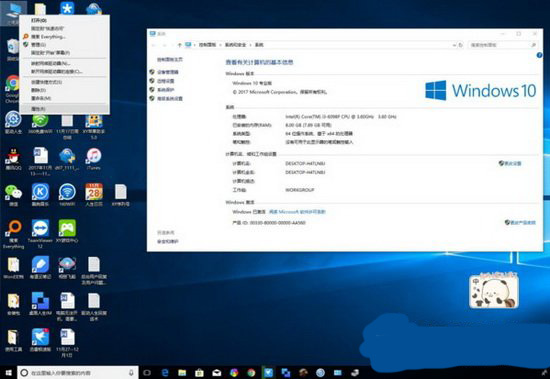Viewport: 550px width, 379px height.
Task: Open the 360 free WiFi green icon
Action: coord(40,124)
